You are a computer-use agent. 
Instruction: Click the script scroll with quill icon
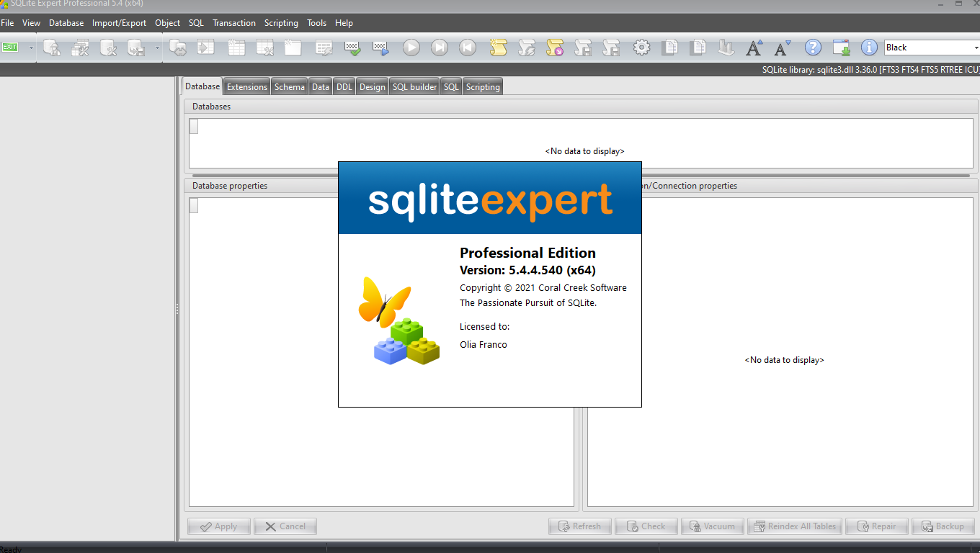[x=527, y=48]
